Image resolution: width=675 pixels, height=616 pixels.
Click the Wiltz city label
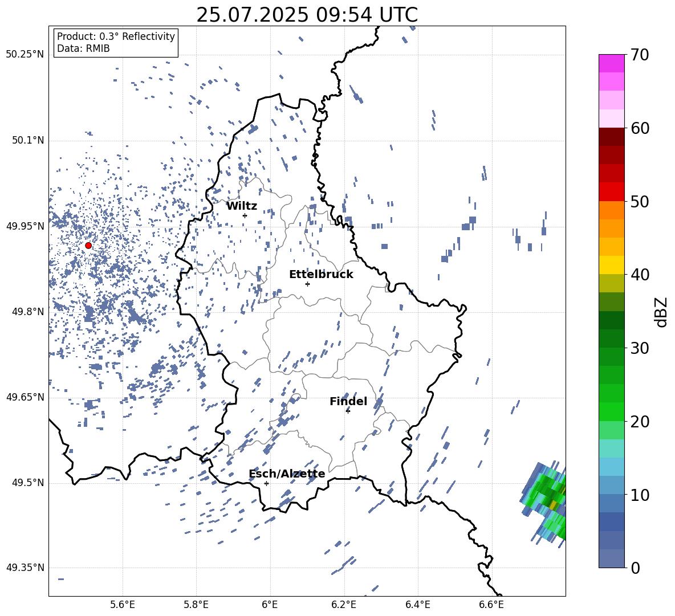tap(242, 206)
